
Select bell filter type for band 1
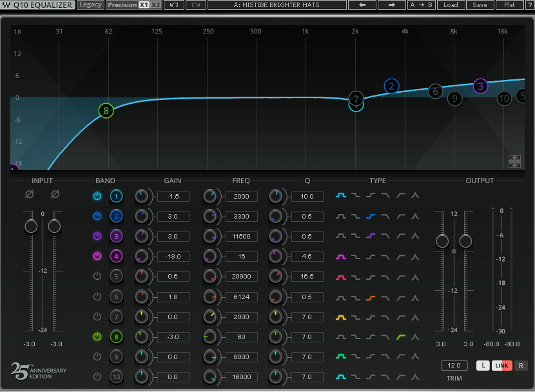(x=341, y=195)
